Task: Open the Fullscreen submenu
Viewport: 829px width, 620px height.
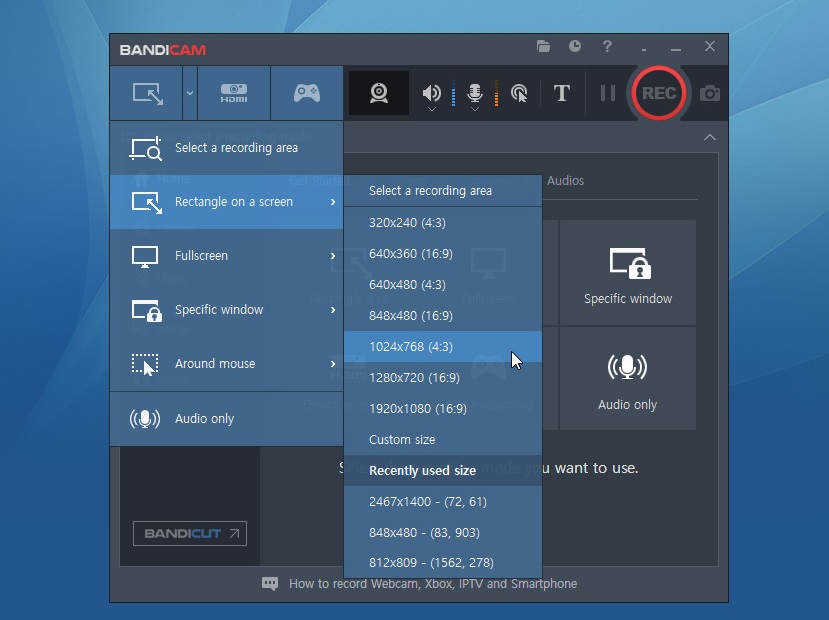Action: 226,256
